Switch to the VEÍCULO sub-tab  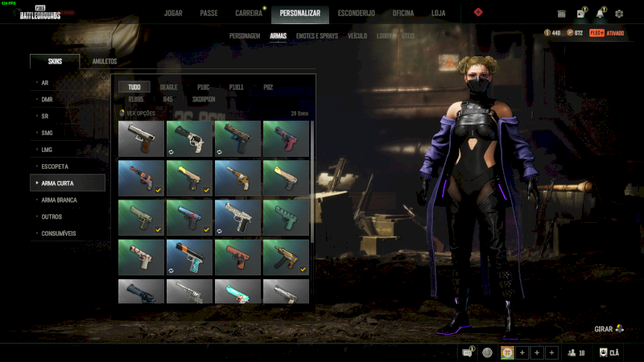[x=357, y=36]
